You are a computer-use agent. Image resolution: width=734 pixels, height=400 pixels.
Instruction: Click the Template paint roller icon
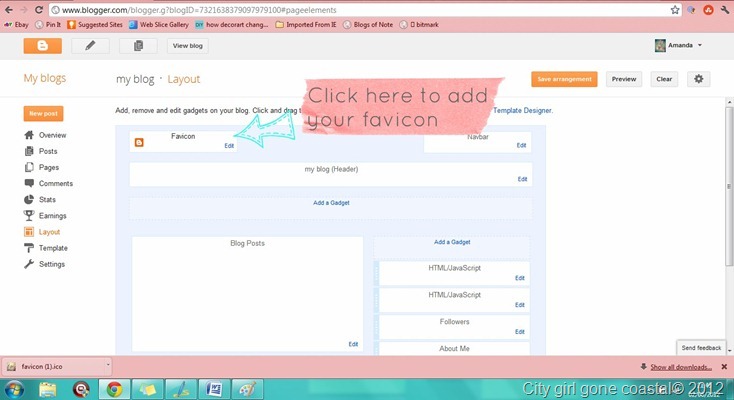pos(29,248)
